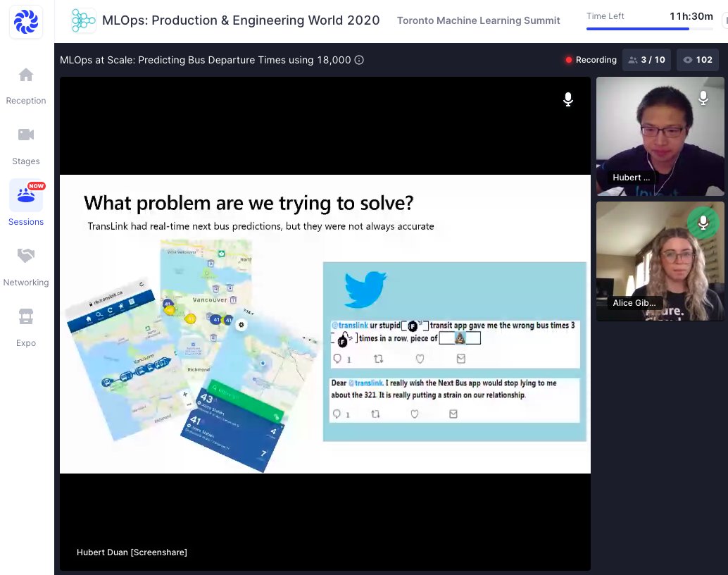Toggle green microphone icon on Alice's video
This screenshot has width=728, height=575.
[x=703, y=223]
